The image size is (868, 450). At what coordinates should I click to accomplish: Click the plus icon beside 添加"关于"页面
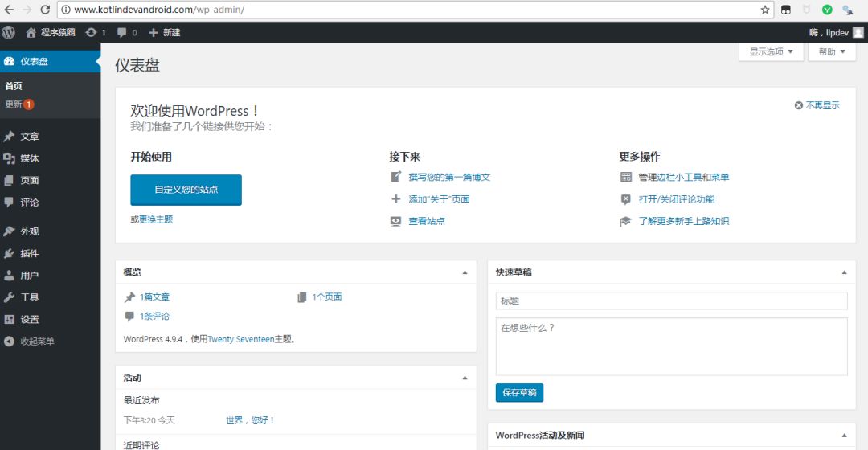pyautogui.click(x=395, y=198)
